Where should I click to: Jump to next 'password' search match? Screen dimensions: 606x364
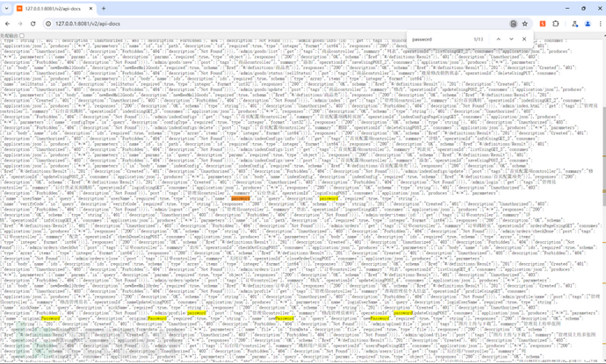[511, 39]
